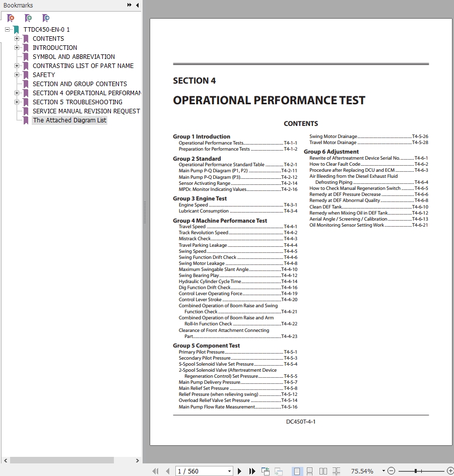Open SECTION AND GROUP CONTENTS bookmark
The height and width of the screenshot is (476, 454).
(80, 84)
